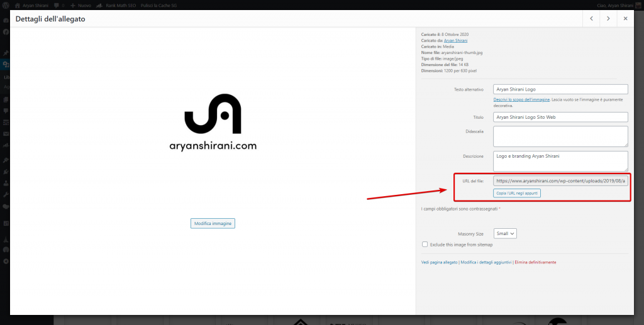Click the Modifica immagine button
Viewport: 644px width, 325px height.
pos(213,223)
